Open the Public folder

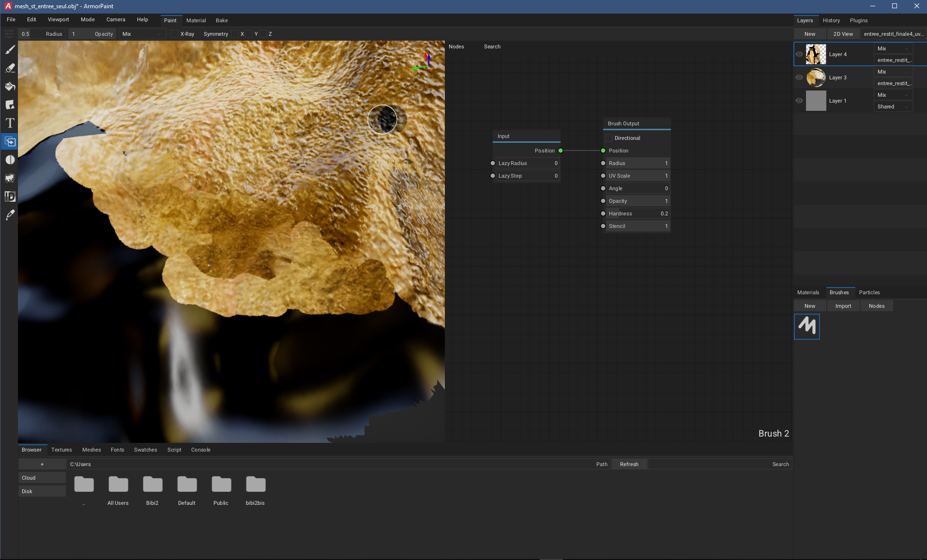pos(221,490)
